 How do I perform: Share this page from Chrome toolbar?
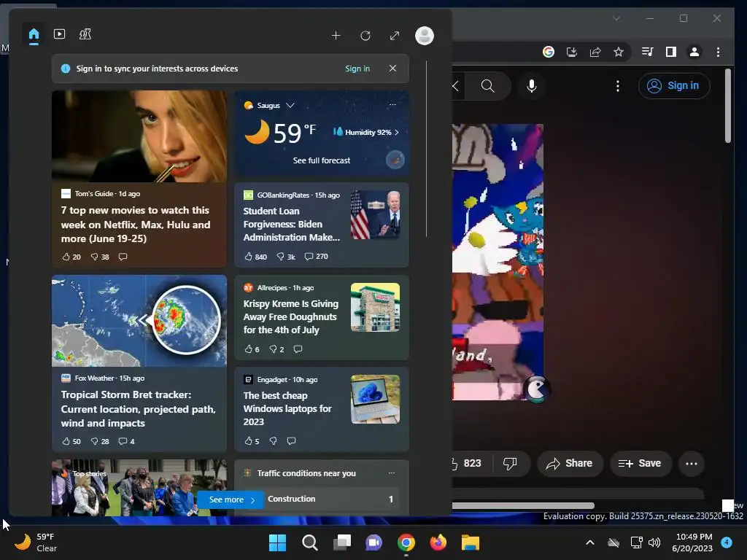[x=595, y=52]
